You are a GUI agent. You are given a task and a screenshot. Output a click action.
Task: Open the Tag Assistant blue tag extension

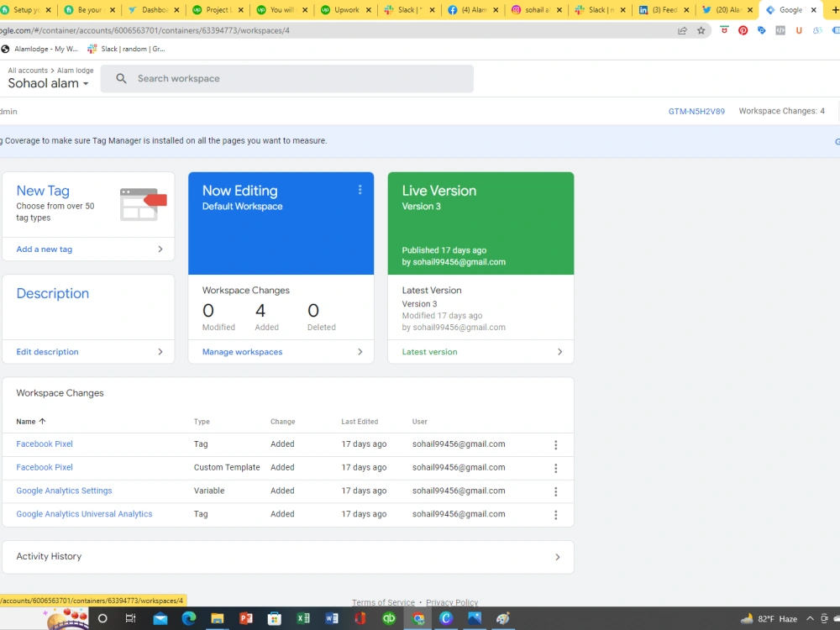(x=761, y=30)
